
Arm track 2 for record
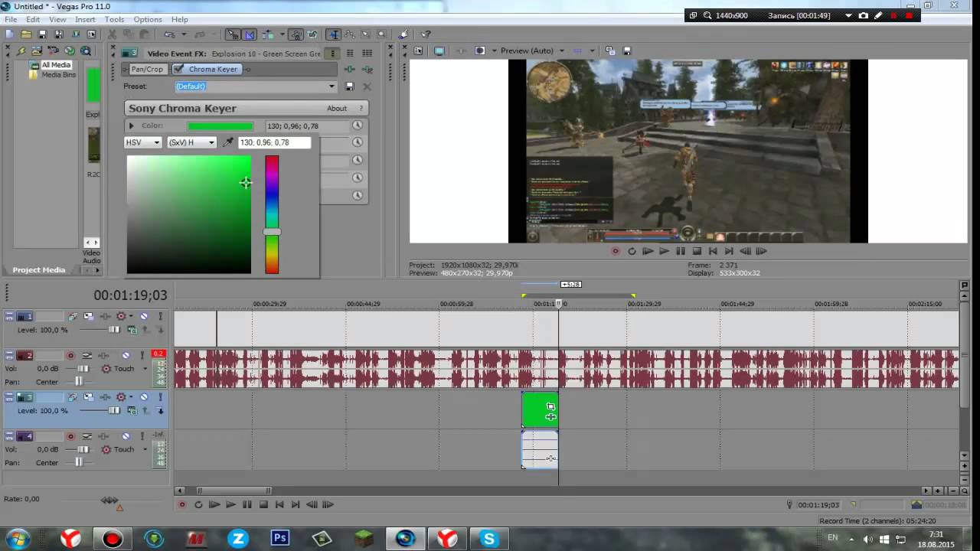pyautogui.click(x=70, y=356)
